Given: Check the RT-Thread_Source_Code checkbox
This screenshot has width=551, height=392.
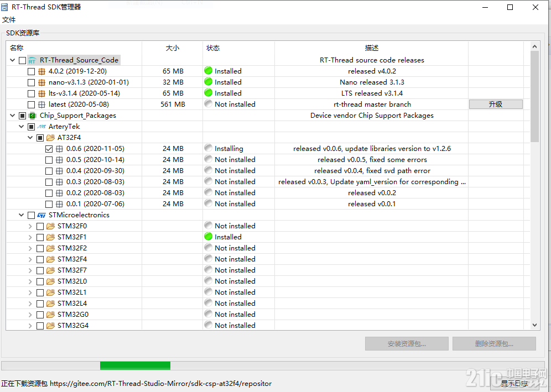Looking at the screenshot, I should [x=23, y=60].
